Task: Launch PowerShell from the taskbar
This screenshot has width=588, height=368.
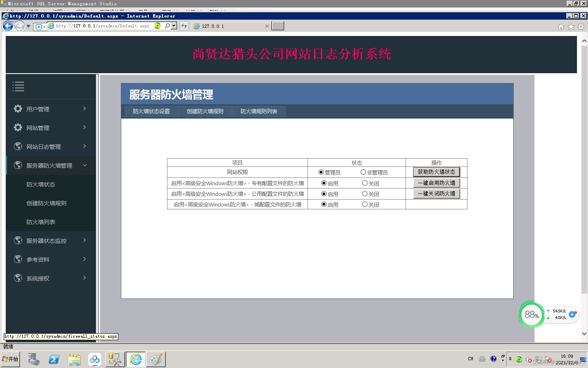Action: pos(54,359)
